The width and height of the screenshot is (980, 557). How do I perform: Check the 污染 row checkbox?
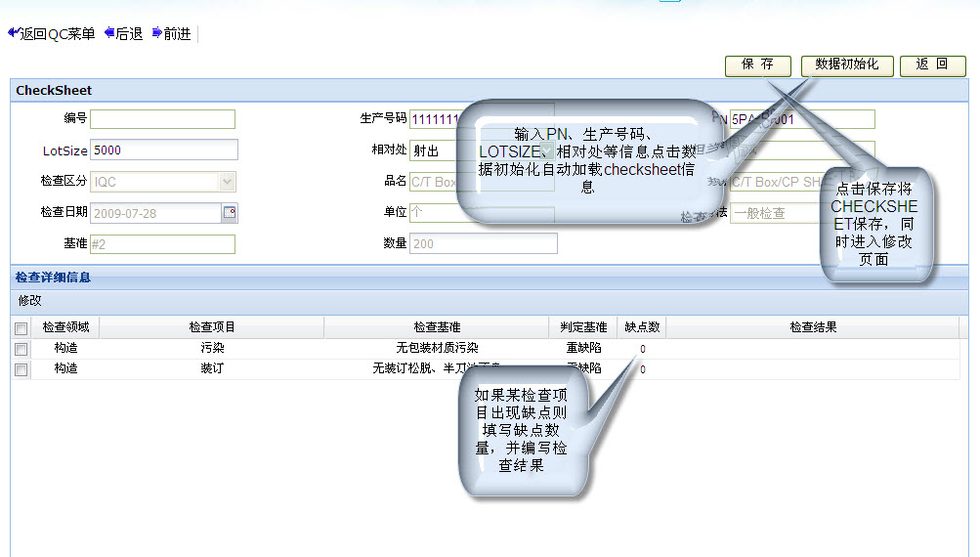(x=21, y=349)
